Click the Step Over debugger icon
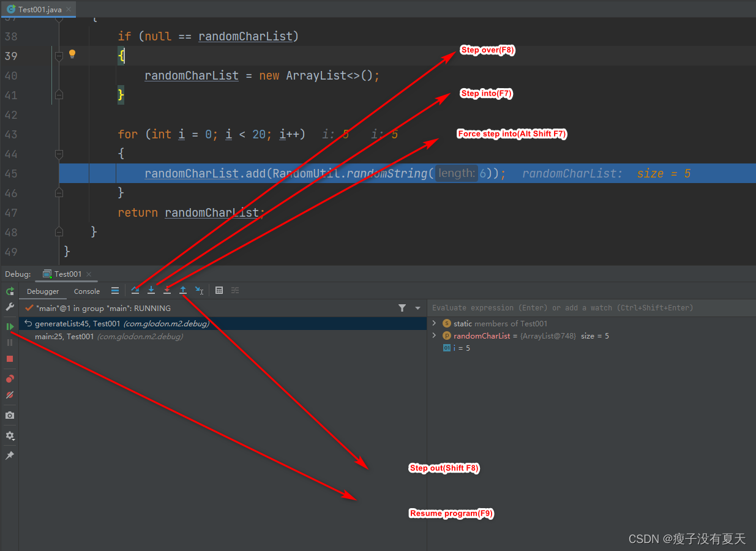 pyautogui.click(x=135, y=290)
